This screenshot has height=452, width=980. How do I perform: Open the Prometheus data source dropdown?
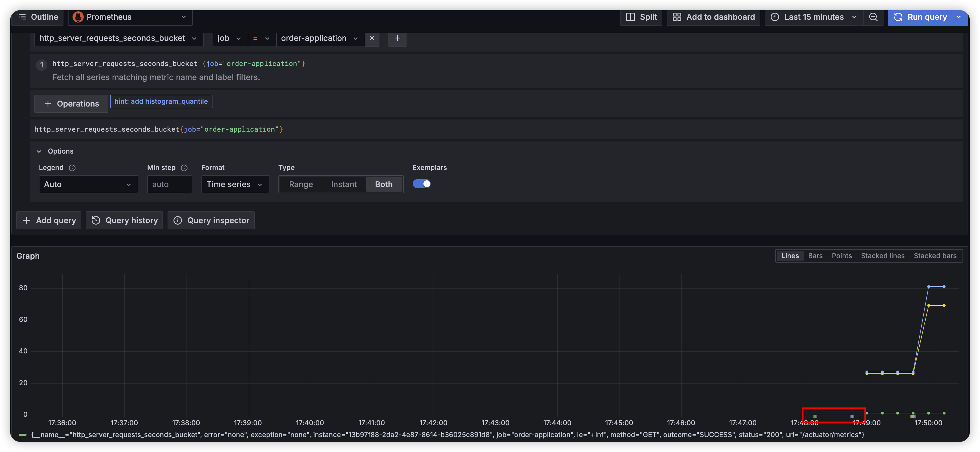point(130,17)
